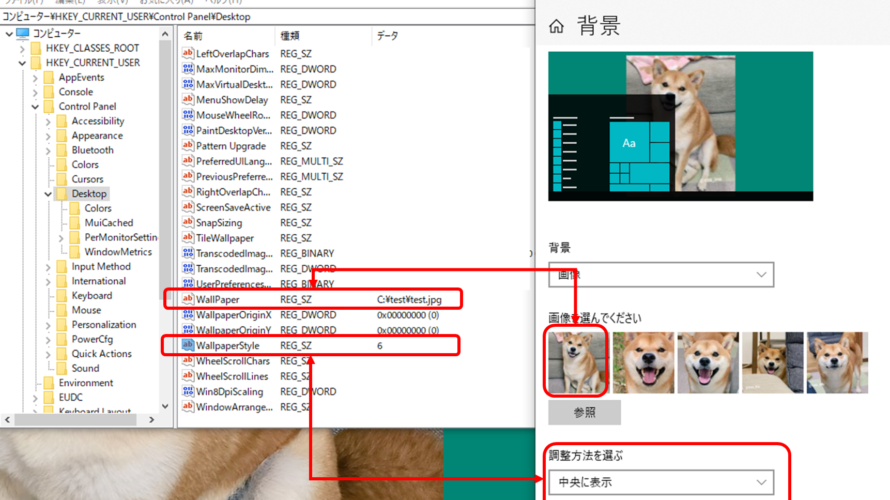Image resolution: width=890 pixels, height=500 pixels.
Task: Click the MenuShowDelay value icon
Action: [188, 99]
